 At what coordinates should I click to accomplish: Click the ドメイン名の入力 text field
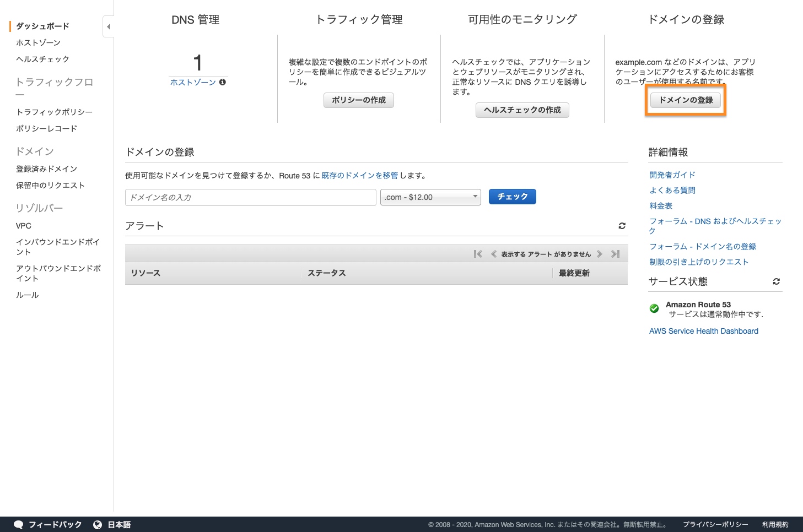(250, 197)
